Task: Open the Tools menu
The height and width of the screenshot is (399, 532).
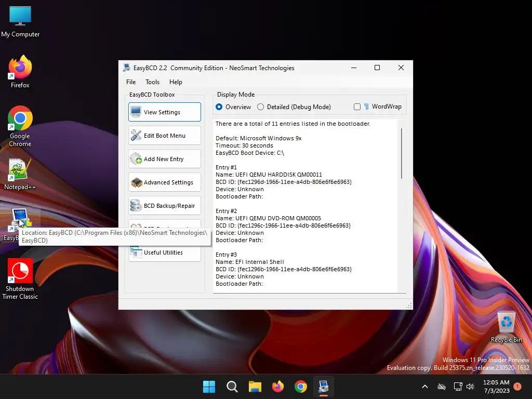Action: click(x=152, y=82)
